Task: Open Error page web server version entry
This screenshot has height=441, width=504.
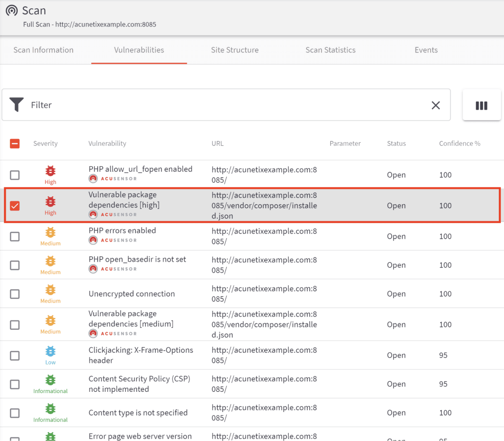Action: (x=140, y=436)
